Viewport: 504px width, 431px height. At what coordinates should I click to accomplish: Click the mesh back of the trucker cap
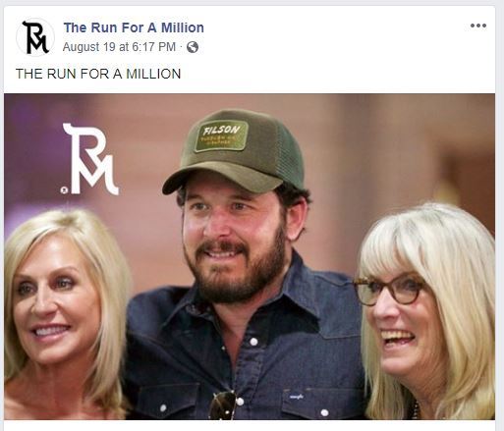tap(288, 154)
